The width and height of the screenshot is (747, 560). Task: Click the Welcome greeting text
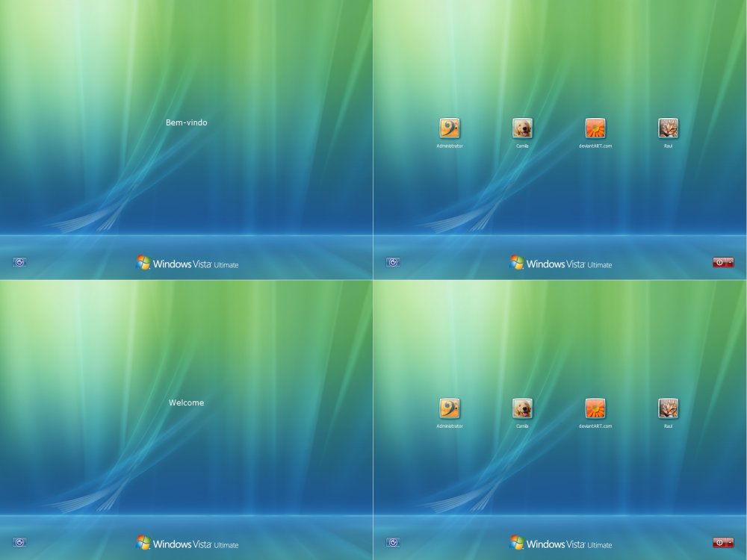[x=186, y=402]
